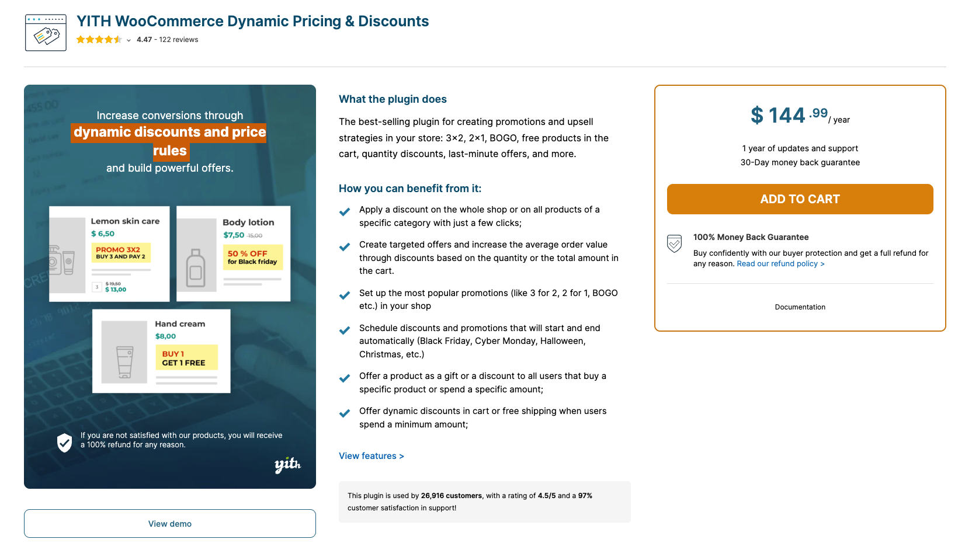Click the checkmark beside the targeted offers benefit
Screen dimensions: 965x560
(x=345, y=246)
